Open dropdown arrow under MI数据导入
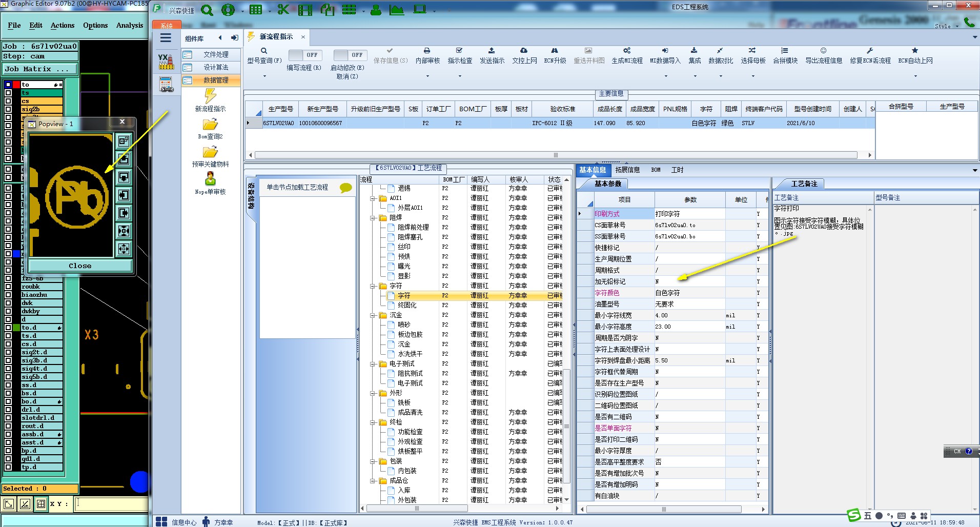This screenshot has width=980, height=527. click(x=666, y=76)
